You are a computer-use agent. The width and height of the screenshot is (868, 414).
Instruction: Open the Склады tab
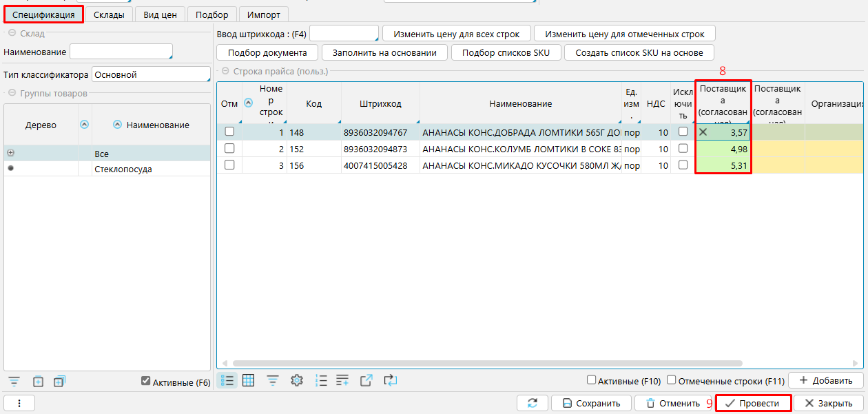click(x=109, y=14)
